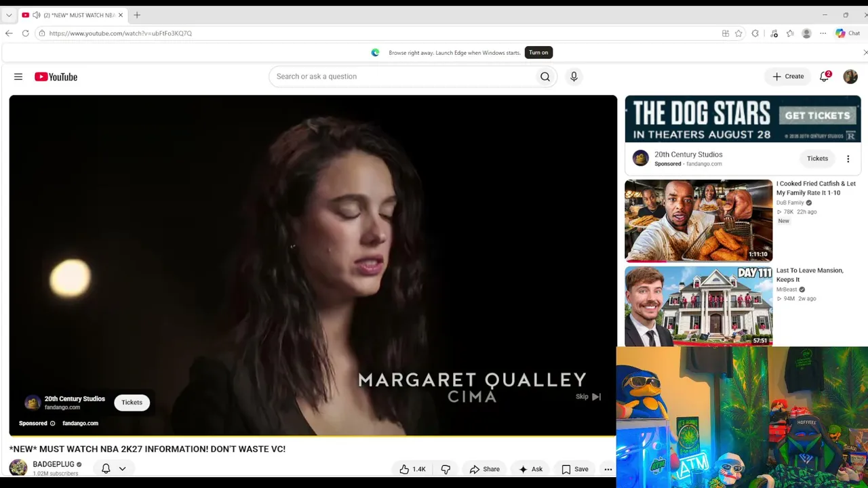Open the media control music icon
This screenshot has height=488, width=868.
coord(774,33)
